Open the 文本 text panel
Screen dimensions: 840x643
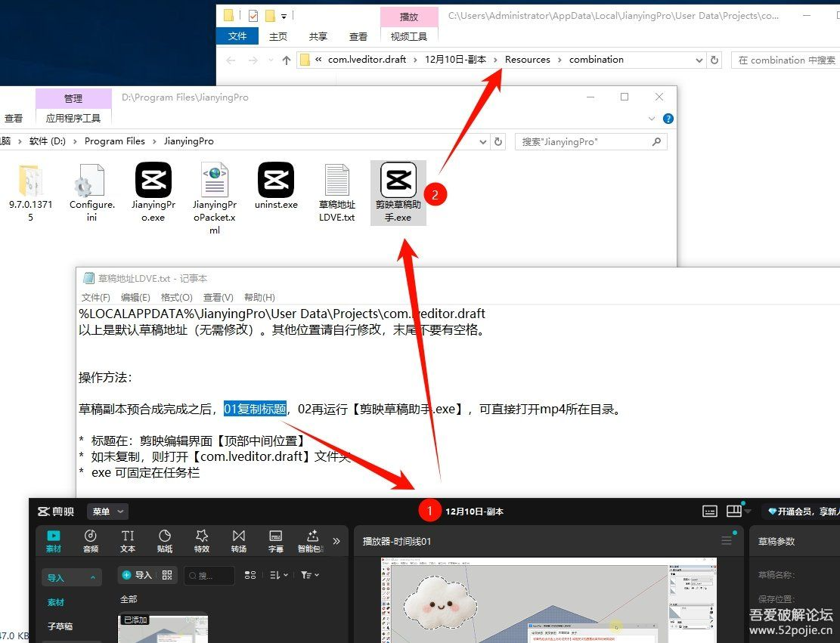128,541
